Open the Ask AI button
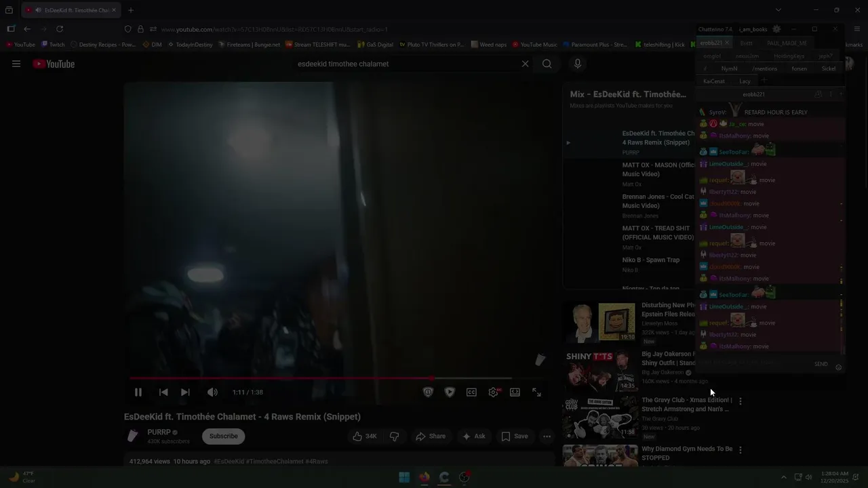The height and width of the screenshot is (488, 868). (x=474, y=436)
